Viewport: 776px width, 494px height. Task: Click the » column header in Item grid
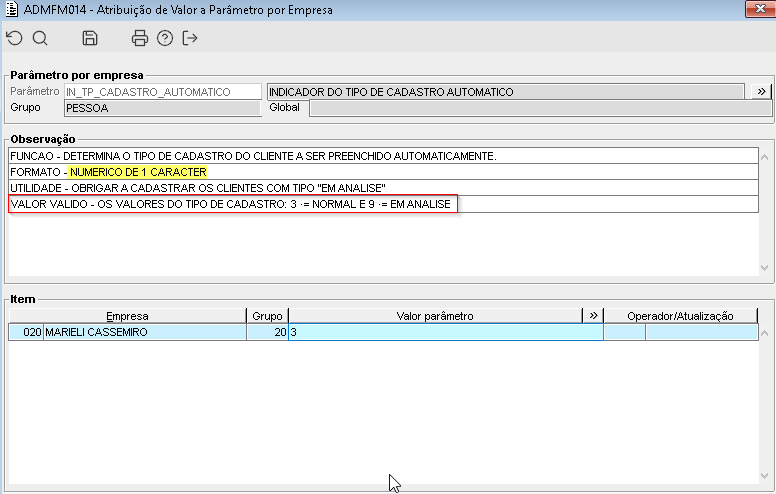[x=593, y=316]
